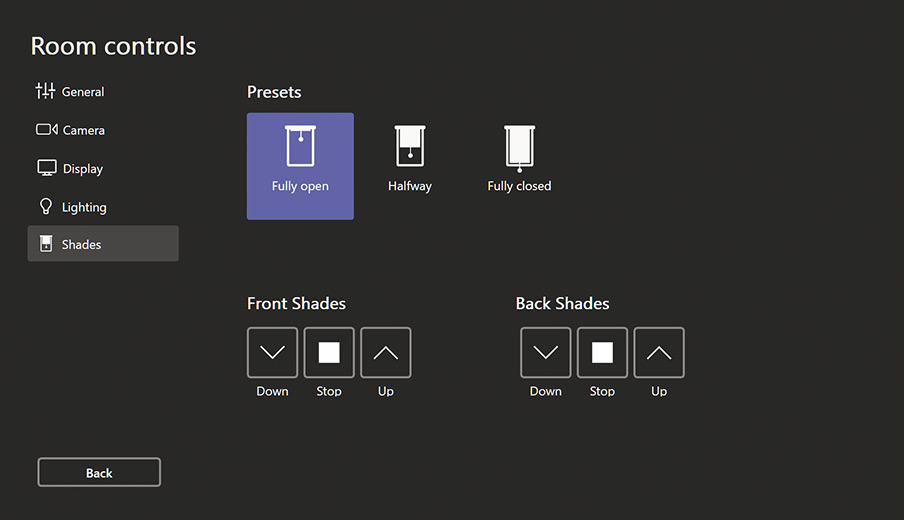
Task: Raise the Back Shades with Up button
Action: pos(659,353)
